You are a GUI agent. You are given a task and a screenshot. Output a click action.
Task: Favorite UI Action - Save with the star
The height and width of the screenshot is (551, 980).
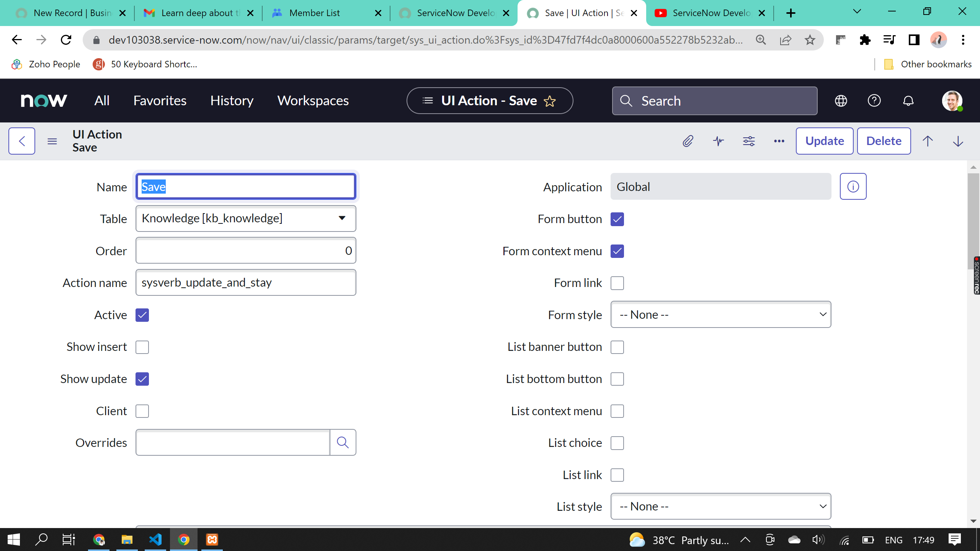pyautogui.click(x=550, y=101)
